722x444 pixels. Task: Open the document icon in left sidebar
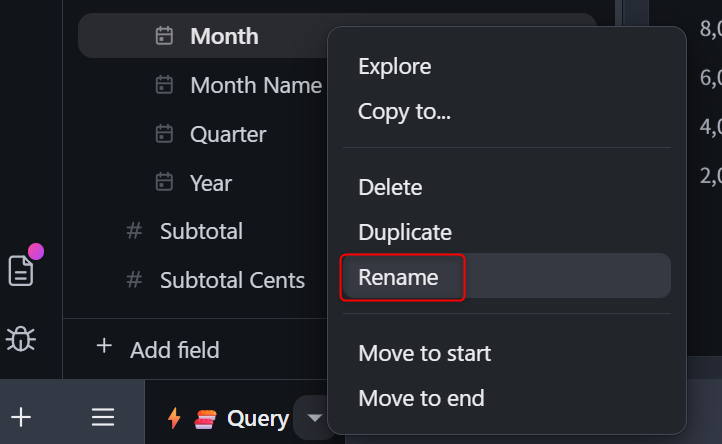(x=21, y=271)
